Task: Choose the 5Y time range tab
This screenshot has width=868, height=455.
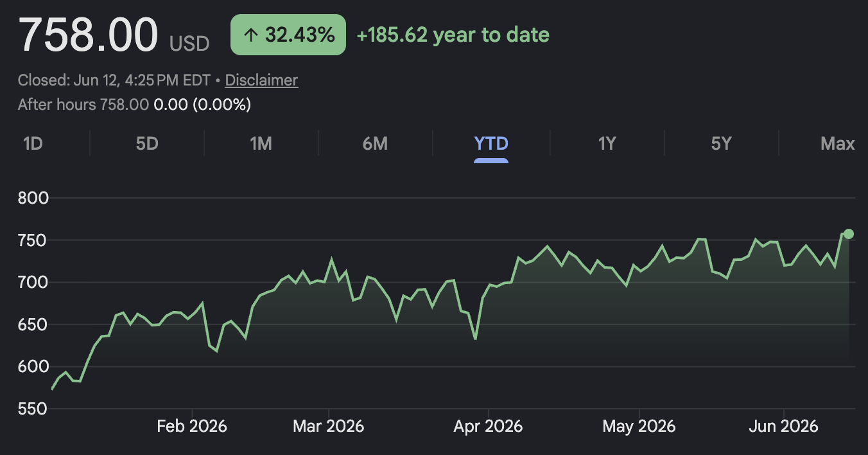Action: coord(721,143)
